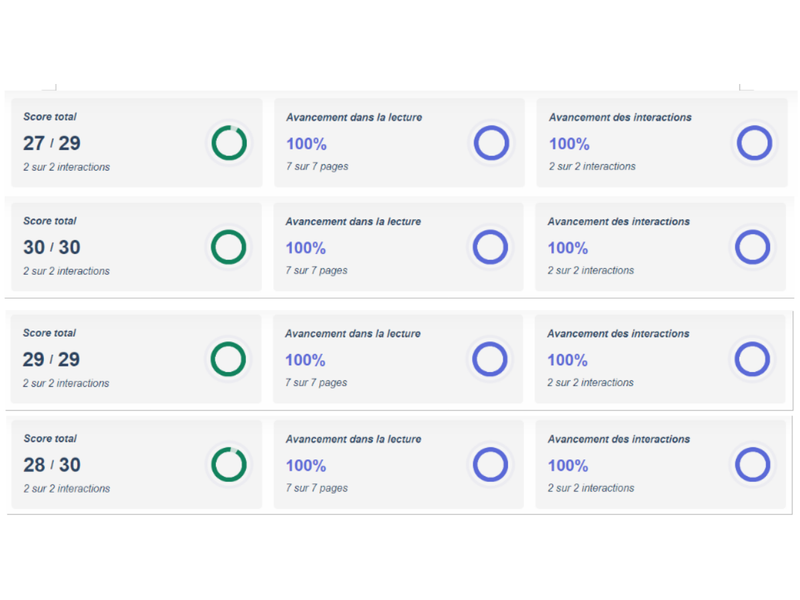Viewport: 800px width, 600px height.
Task: Click the 29 / 29 score value
Action: (x=51, y=359)
